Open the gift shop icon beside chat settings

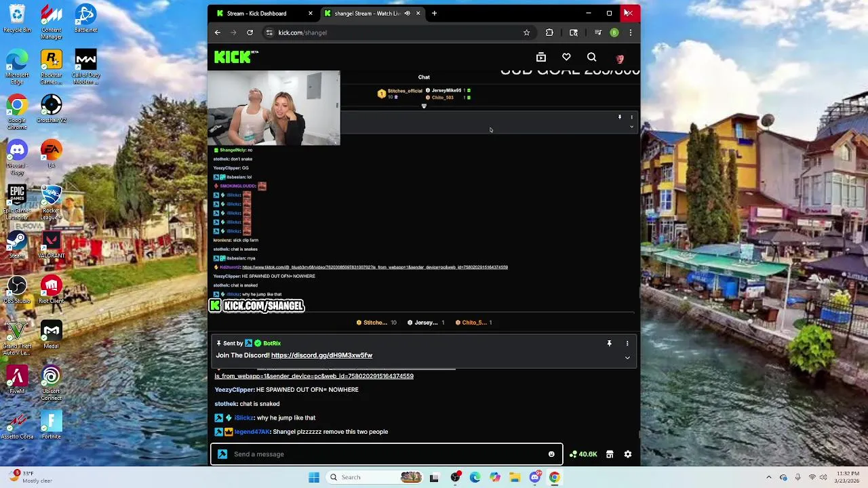pyautogui.click(x=610, y=454)
